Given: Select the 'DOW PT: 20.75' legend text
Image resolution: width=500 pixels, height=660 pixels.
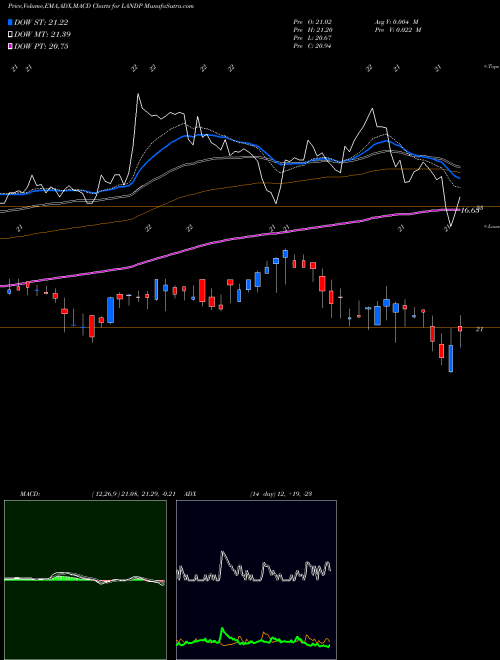Looking at the screenshot, I should pyautogui.click(x=41, y=46).
